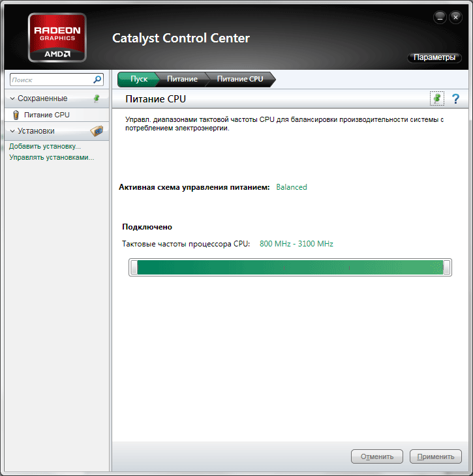Viewport: 473px width, 476px height.
Task: Close the Catalyst Control Center window
Action: tap(455, 18)
